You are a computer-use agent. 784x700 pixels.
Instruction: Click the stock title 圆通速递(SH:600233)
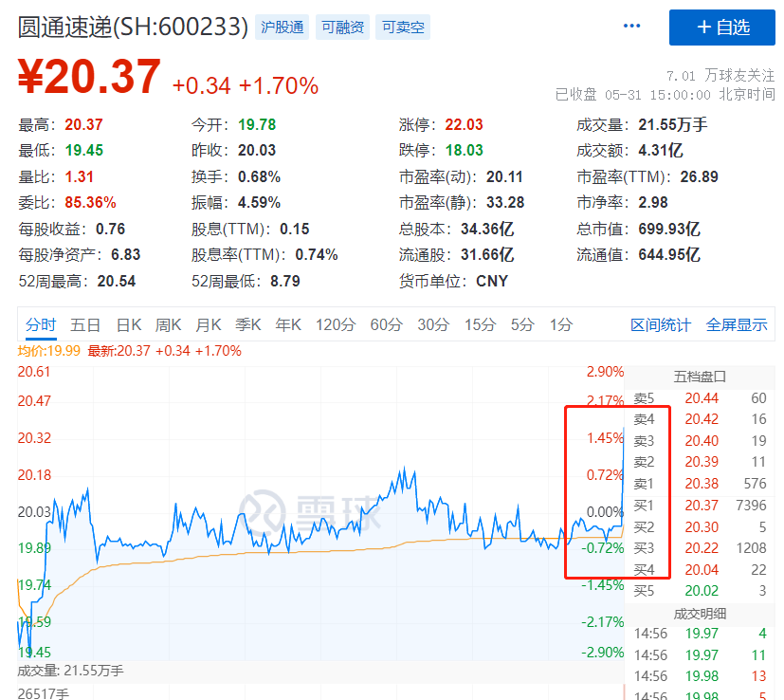pyautogui.click(x=133, y=27)
